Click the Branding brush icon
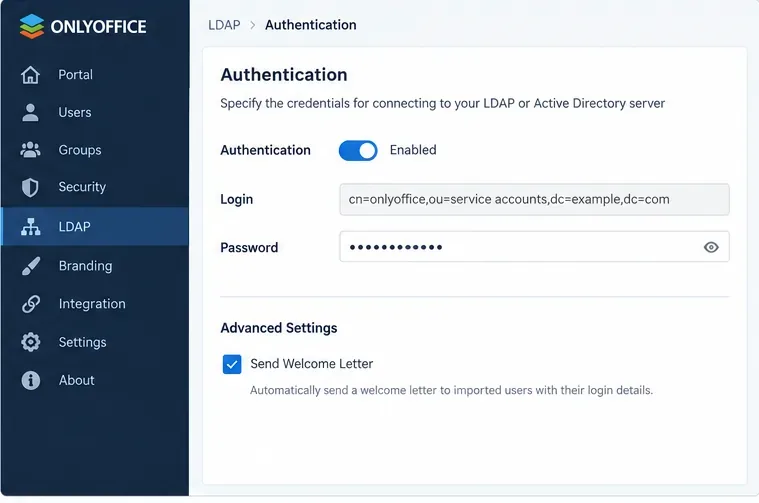This screenshot has height=503, width=759. pos(30,266)
